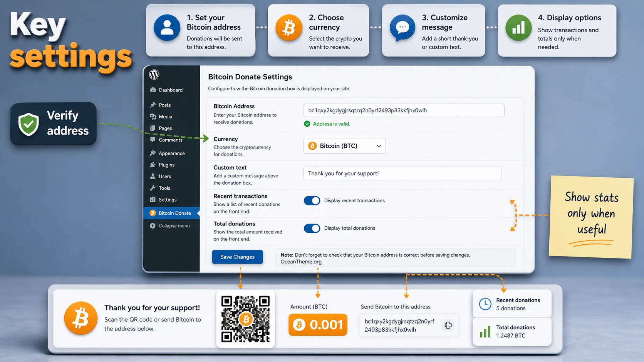Click OceanTheme.org text in note
The height and width of the screenshot is (362, 644).
pos(301,262)
